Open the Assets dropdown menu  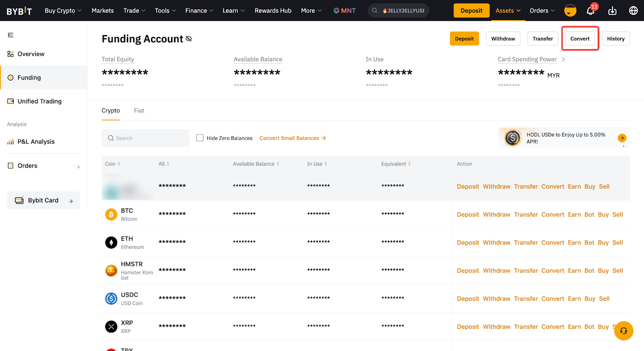(508, 11)
